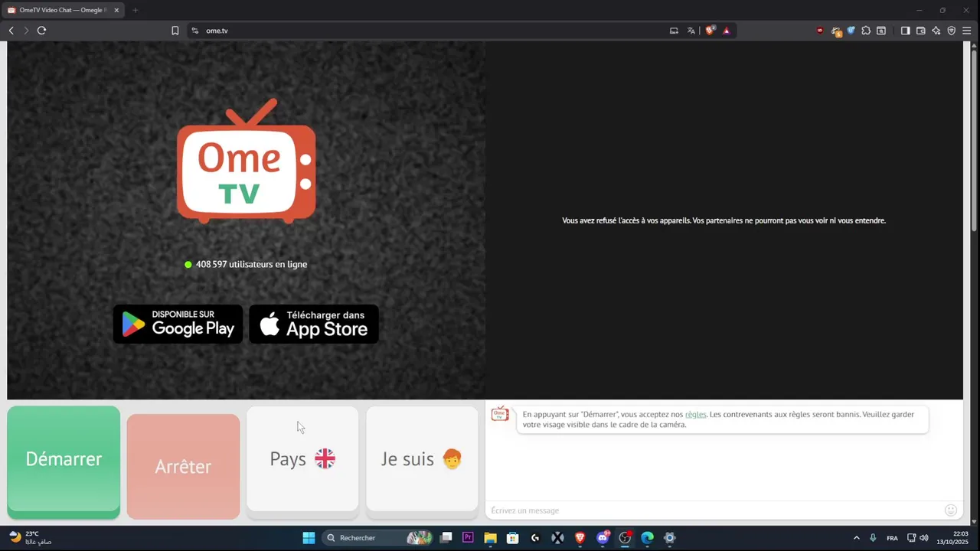Open the Windows Start menu

309,538
